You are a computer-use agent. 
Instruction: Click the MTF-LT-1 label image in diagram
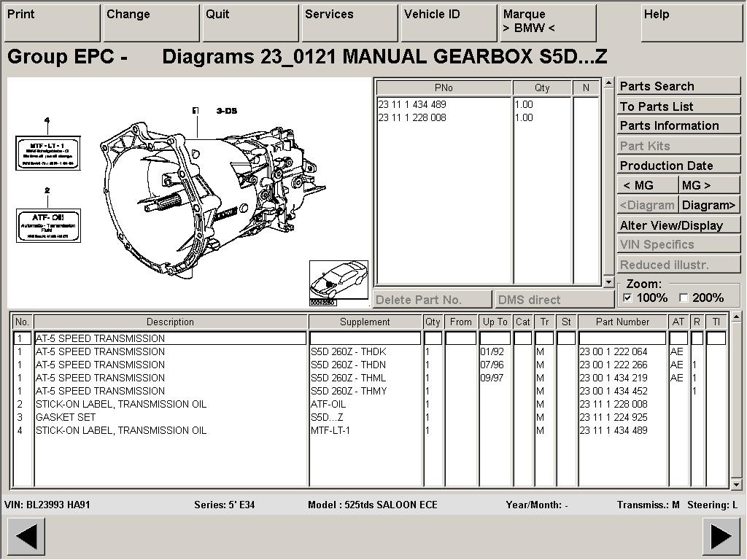tap(48, 153)
